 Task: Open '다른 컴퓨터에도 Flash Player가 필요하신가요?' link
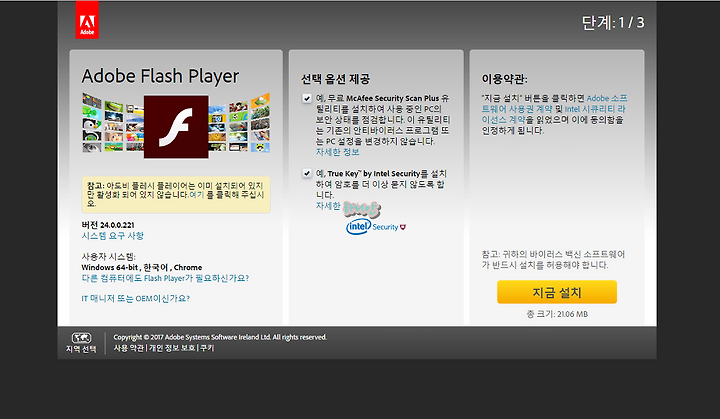(x=165, y=278)
